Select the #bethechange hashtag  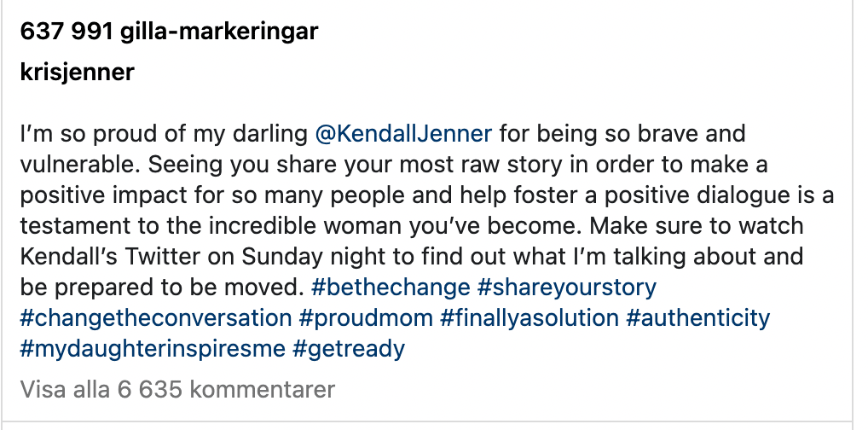(391, 287)
